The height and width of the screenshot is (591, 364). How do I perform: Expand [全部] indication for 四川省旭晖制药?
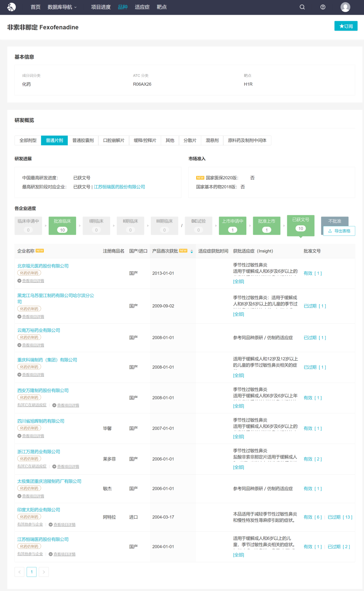click(x=239, y=437)
